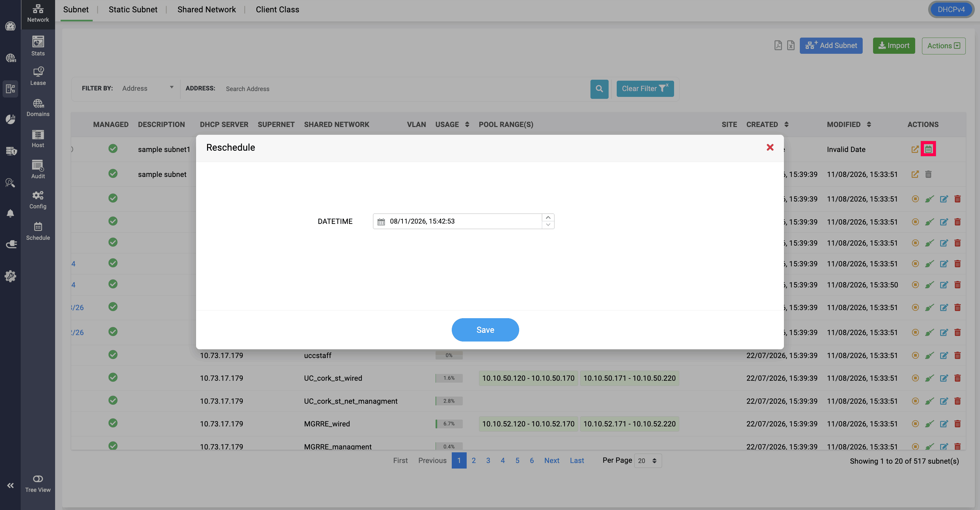Switch to Tree View

pos(38,484)
